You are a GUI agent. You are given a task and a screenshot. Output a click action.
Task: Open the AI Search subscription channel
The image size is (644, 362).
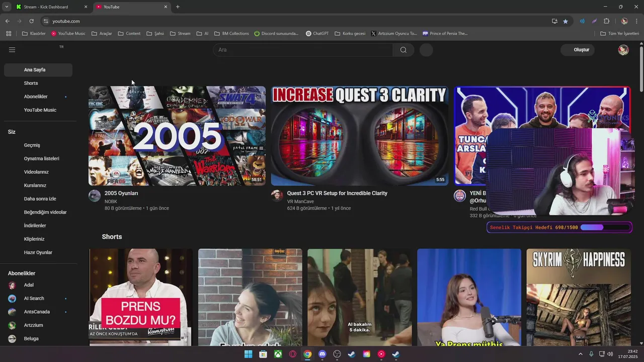point(38,299)
